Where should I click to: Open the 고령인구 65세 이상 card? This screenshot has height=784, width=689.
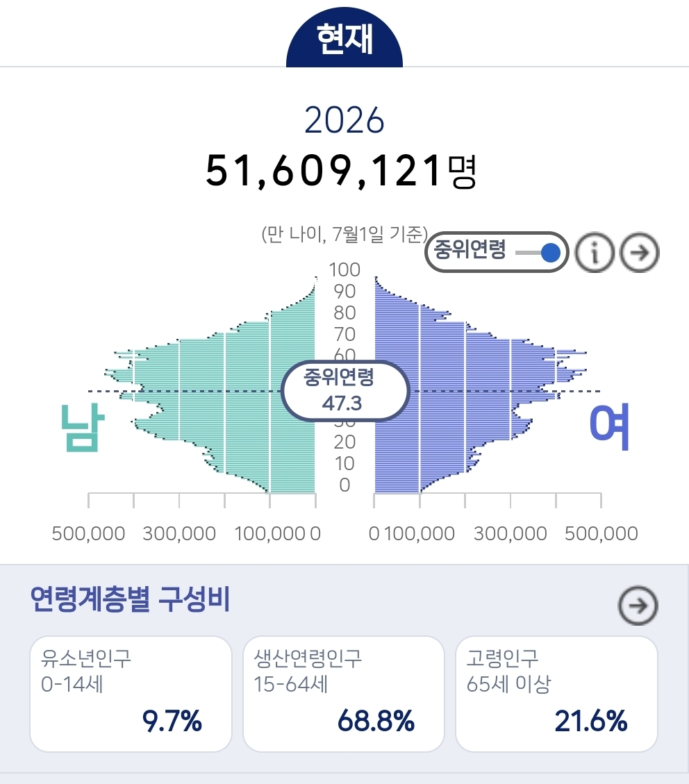[x=556, y=693]
